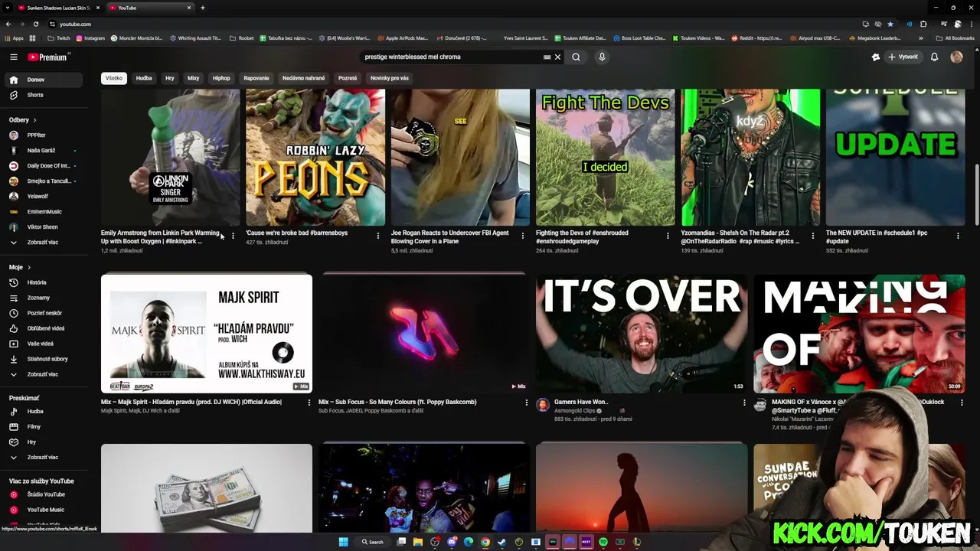
Task: Select the Mixy filter chip
Action: tap(193, 78)
